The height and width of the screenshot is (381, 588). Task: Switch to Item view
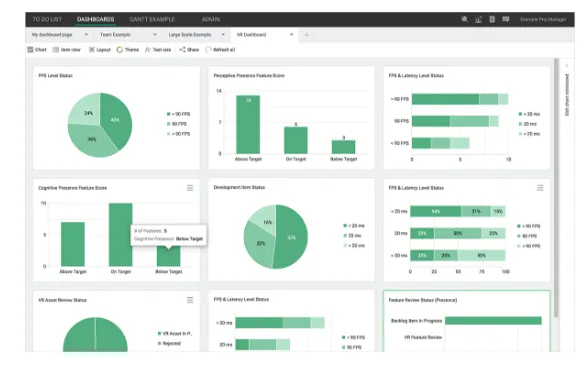pos(66,50)
